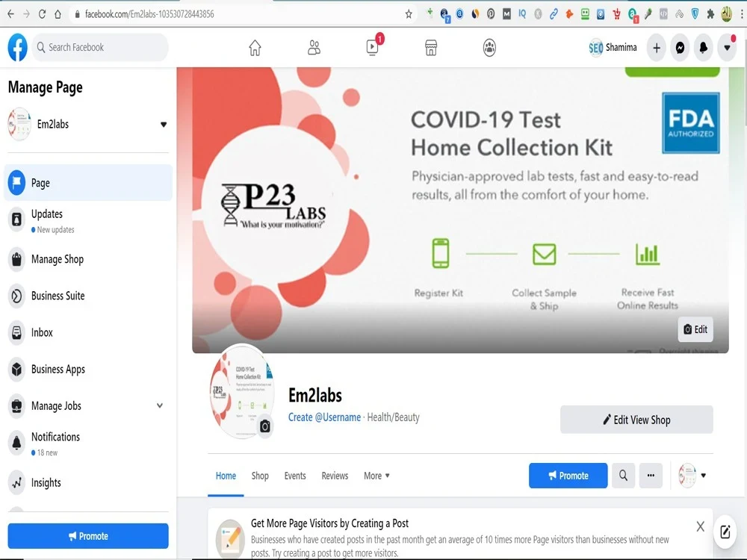747x560 pixels.
Task: Expand the More tab dropdown
Action: [x=376, y=476]
